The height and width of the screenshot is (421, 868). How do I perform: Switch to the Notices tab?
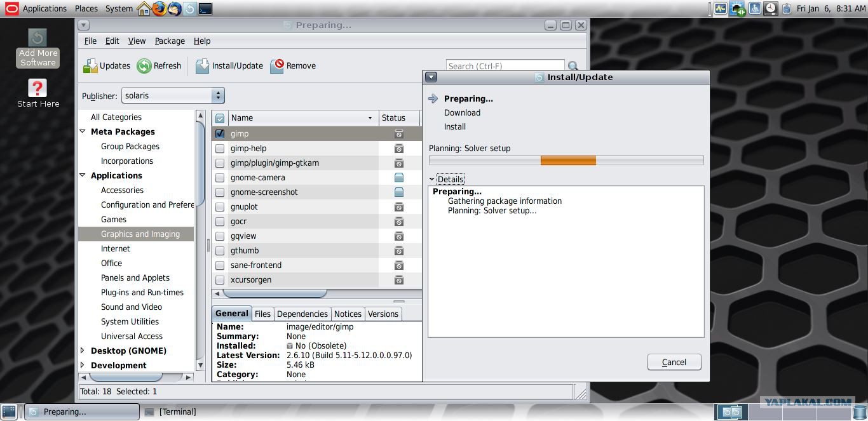[x=348, y=314]
